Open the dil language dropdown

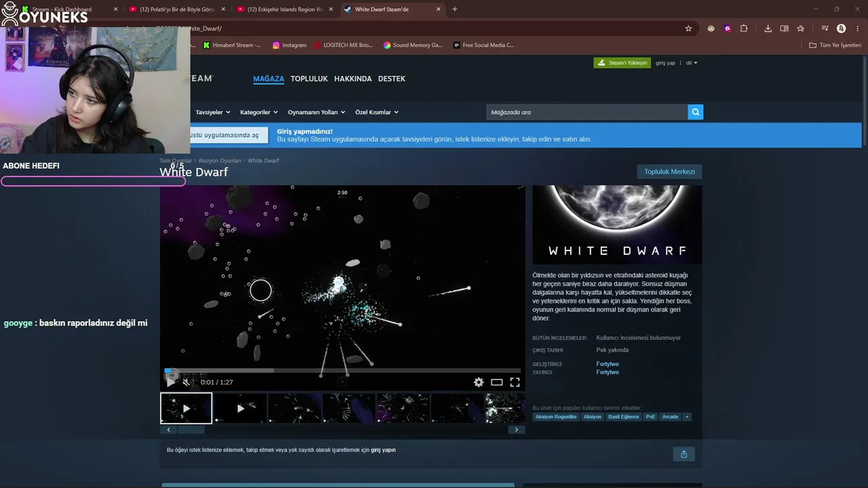click(692, 63)
